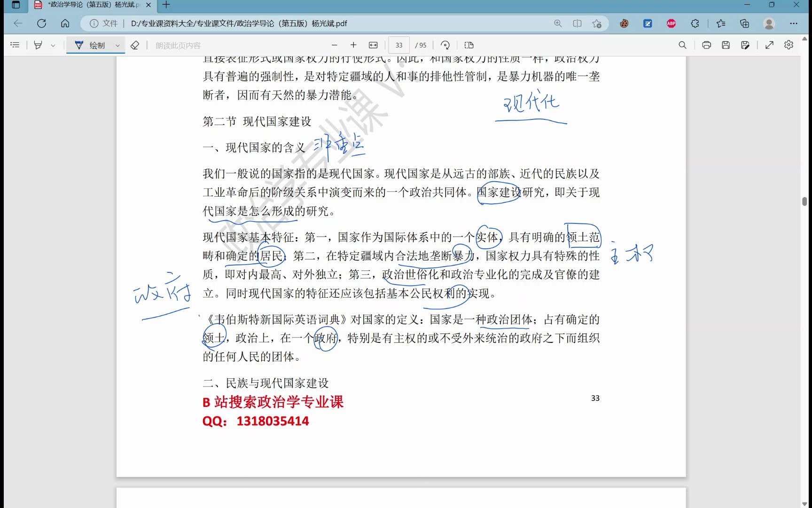Rotate the PDF page
Image resolution: width=812 pixels, height=508 pixels.
click(x=445, y=45)
